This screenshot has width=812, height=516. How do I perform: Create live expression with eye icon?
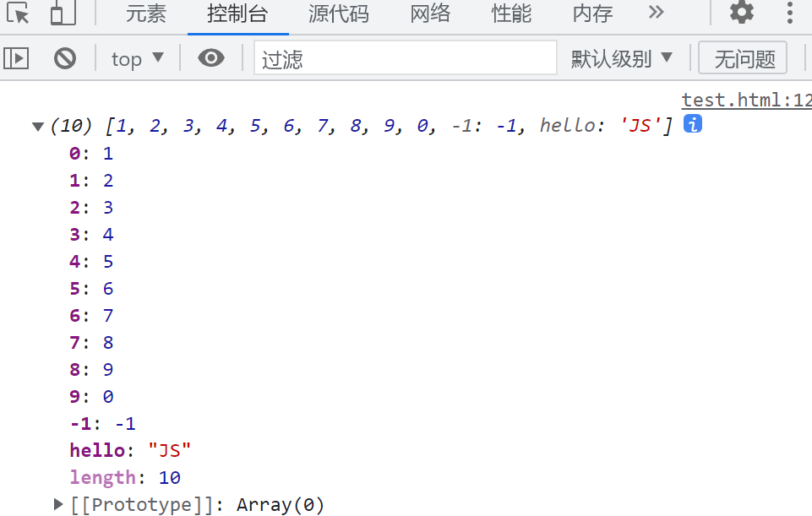[210, 58]
